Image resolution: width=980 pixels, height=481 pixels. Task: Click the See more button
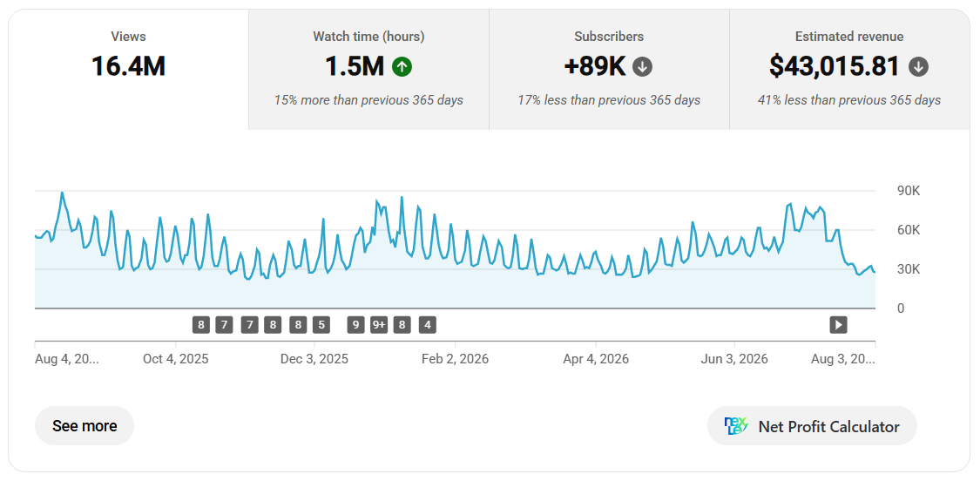(84, 426)
